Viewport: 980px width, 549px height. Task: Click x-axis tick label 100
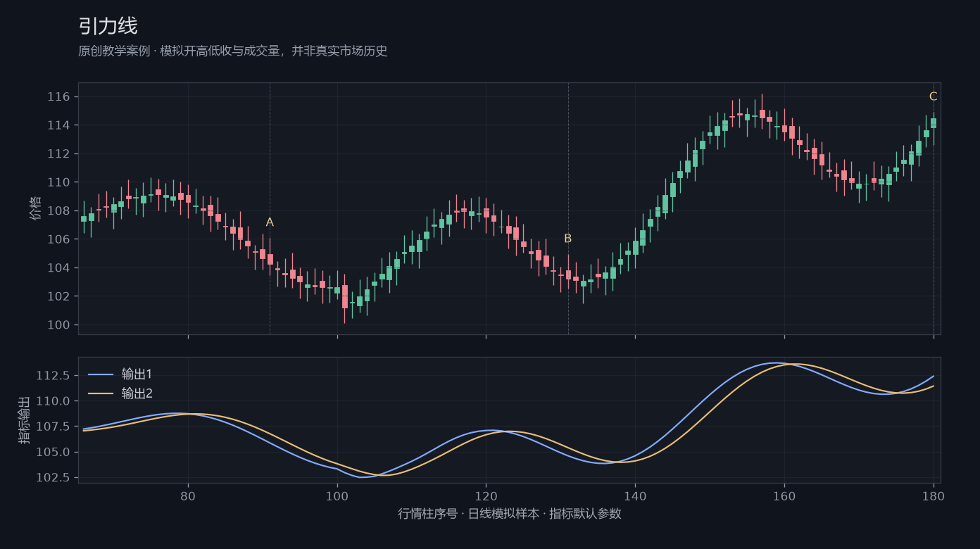tap(337, 496)
